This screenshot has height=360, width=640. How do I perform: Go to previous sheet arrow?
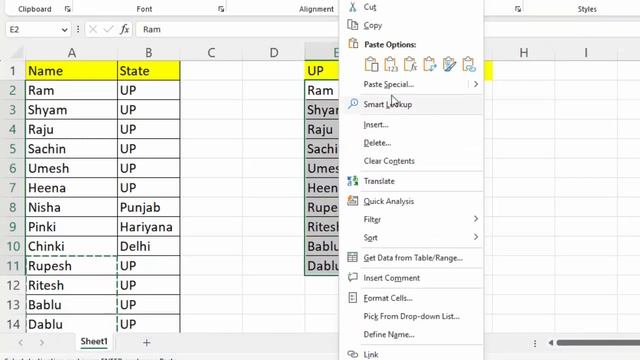(x=20, y=342)
